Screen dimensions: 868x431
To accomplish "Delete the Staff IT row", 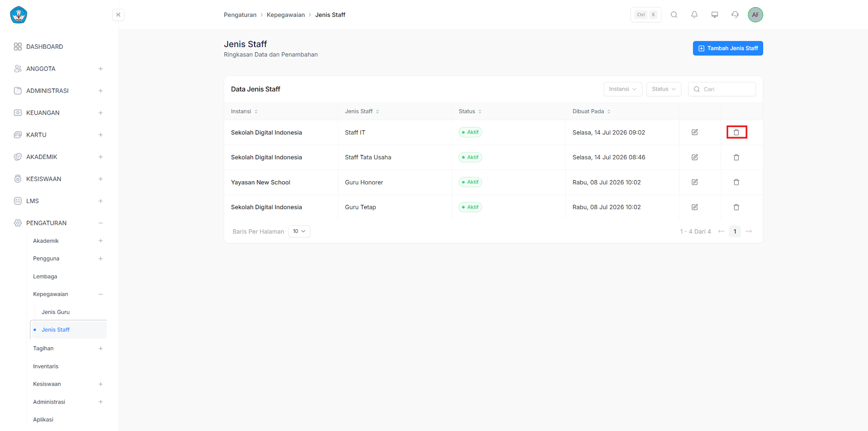I will pos(736,132).
